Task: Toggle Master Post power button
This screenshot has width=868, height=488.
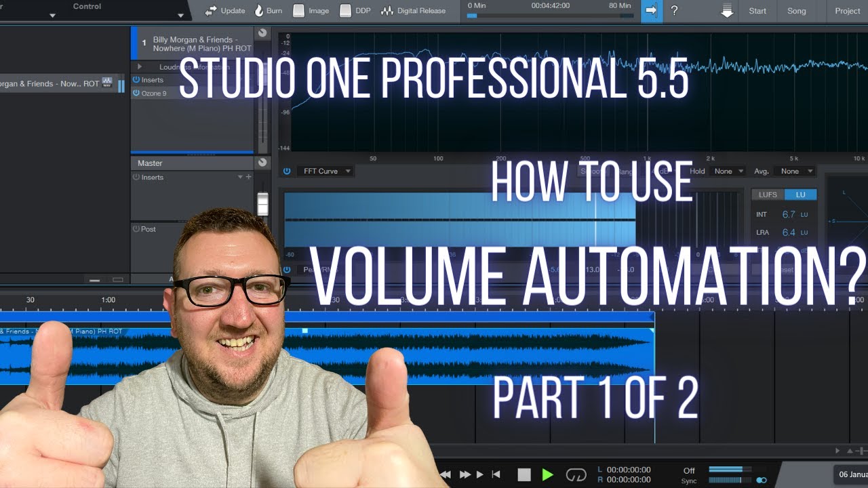Action: [136, 229]
